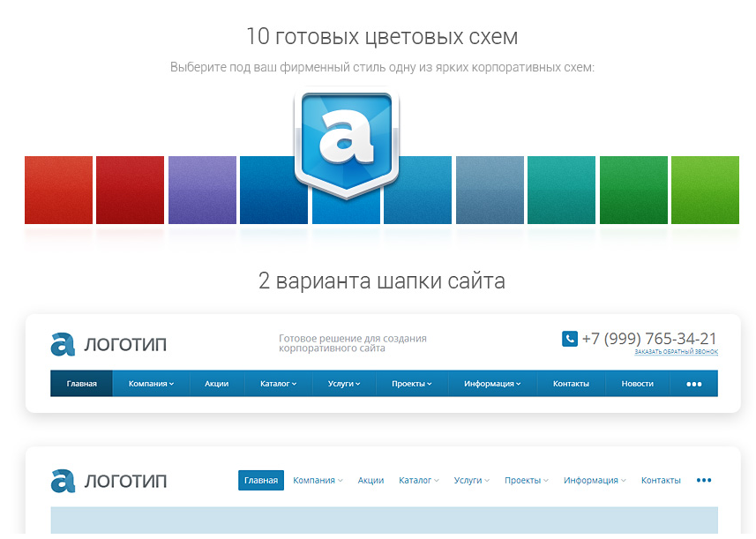This screenshot has height=539, width=756.
Task: Select the bright red color scheme
Action: [x=58, y=190]
